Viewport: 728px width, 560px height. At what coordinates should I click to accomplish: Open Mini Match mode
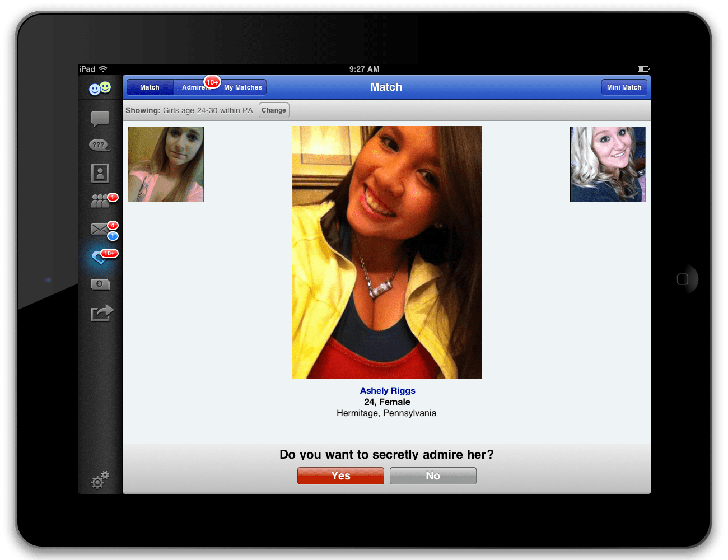(624, 87)
